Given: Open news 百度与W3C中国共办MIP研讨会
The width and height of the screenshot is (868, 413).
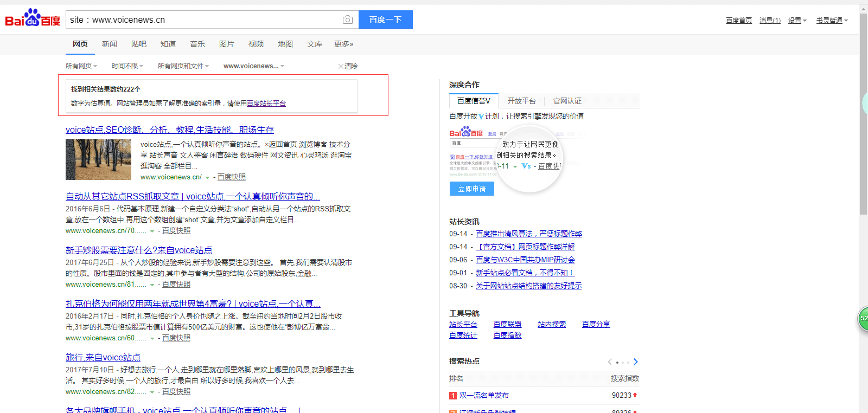Looking at the screenshot, I should 525,260.
